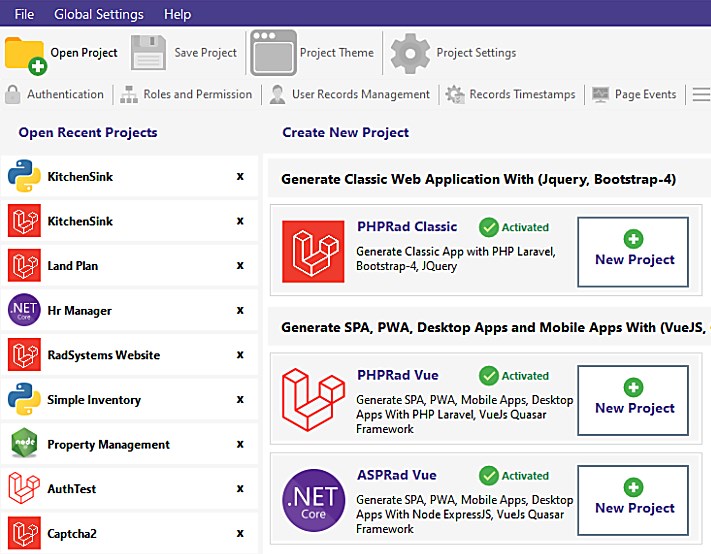The height and width of the screenshot is (554, 711).
Task: Click the User Records Management person icon
Action: pos(276,95)
